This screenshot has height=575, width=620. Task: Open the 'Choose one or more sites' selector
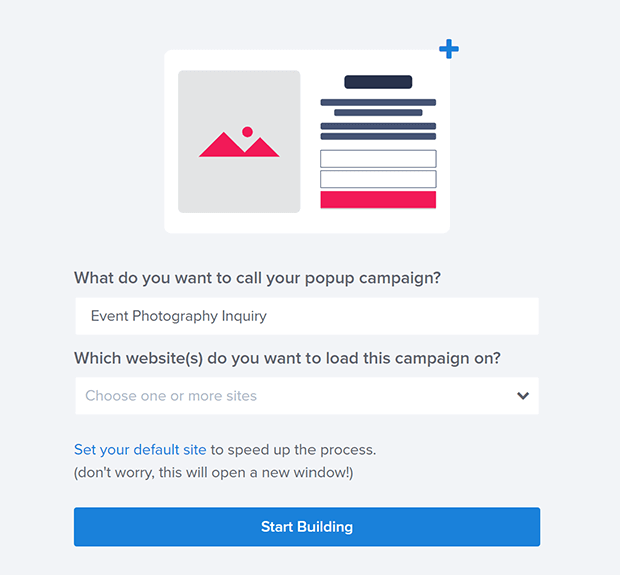307,395
